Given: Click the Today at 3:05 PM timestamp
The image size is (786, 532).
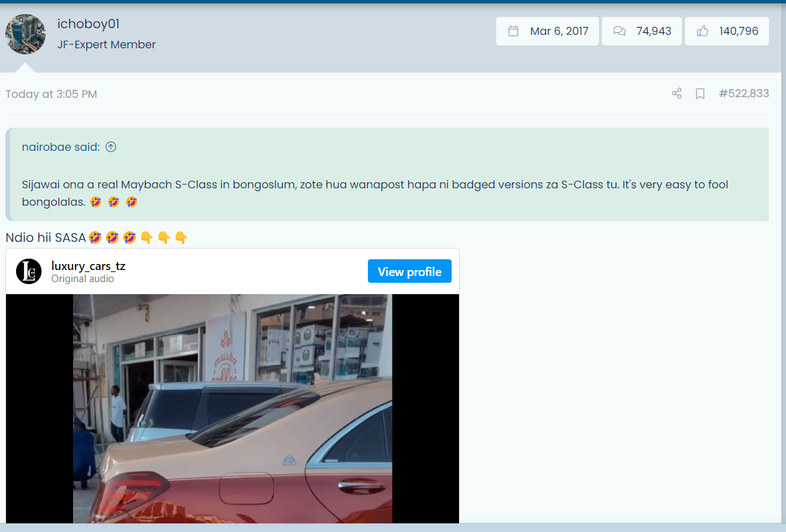Looking at the screenshot, I should click(51, 94).
